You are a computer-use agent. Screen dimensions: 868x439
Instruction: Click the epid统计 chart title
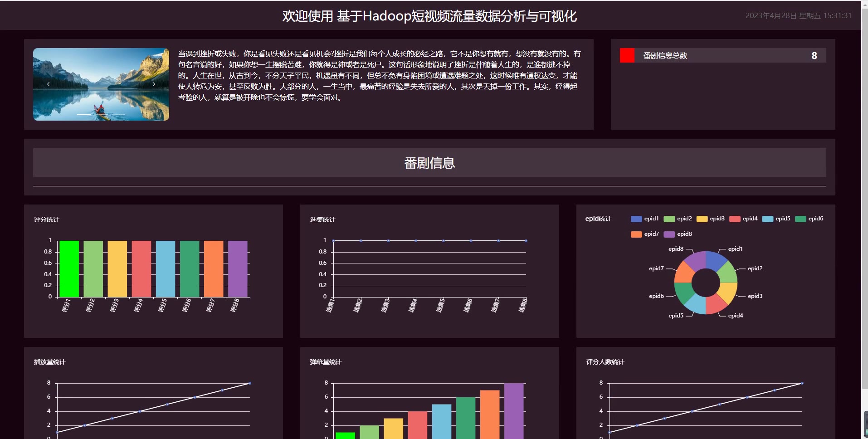point(598,219)
